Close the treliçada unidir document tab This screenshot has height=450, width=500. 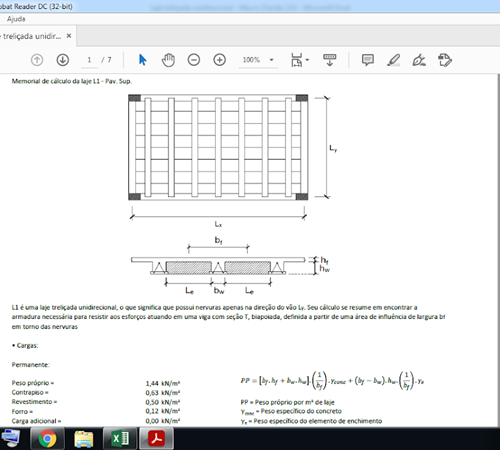tap(69, 36)
